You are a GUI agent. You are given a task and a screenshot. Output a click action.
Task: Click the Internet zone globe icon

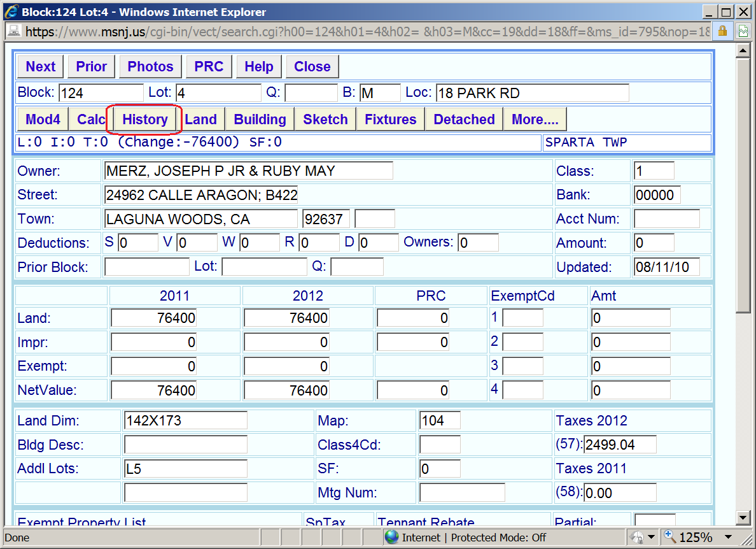click(391, 537)
